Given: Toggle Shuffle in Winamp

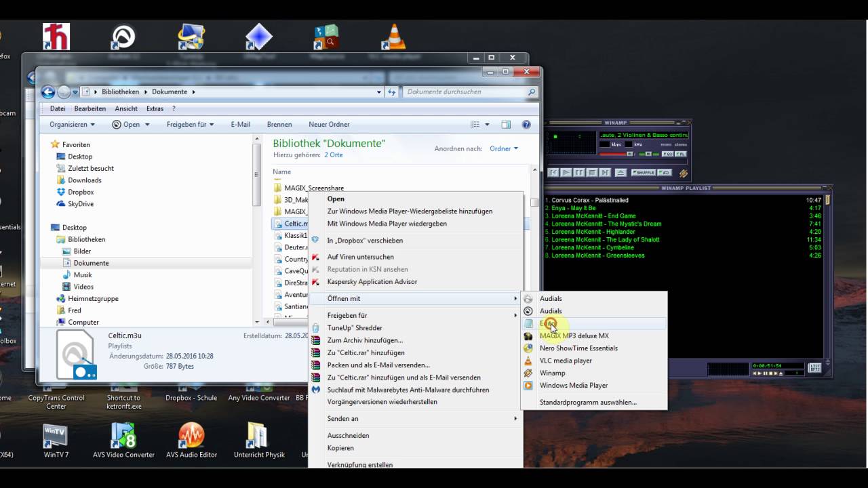Looking at the screenshot, I should [644, 173].
